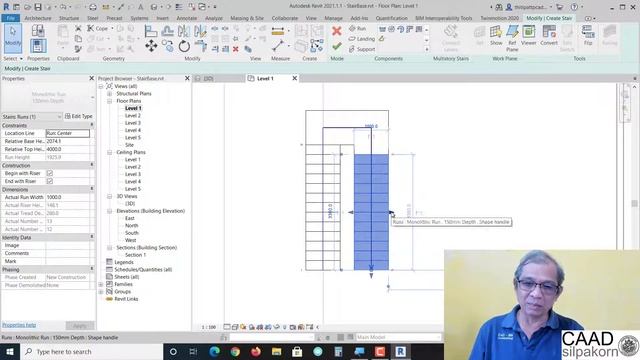Close the Properties palette

[91, 78]
